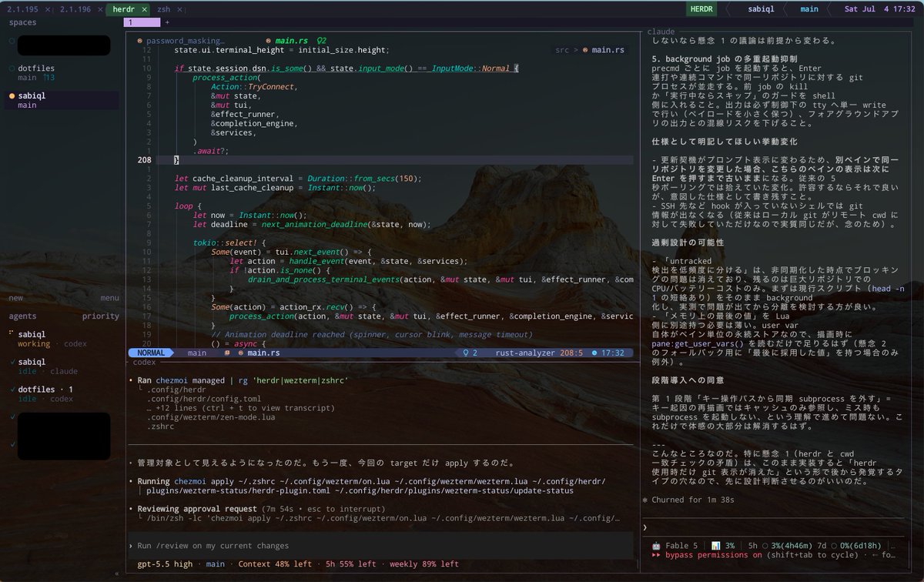Viewport: 924px width, 582px height.
Task: Close the 2.1.196 tab
Action: click(x=99, y=9)
